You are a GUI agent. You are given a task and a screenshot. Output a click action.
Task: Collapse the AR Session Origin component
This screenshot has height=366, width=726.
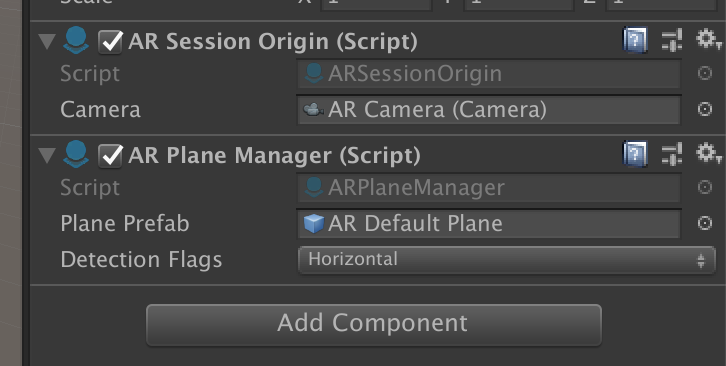pos(47,42)
